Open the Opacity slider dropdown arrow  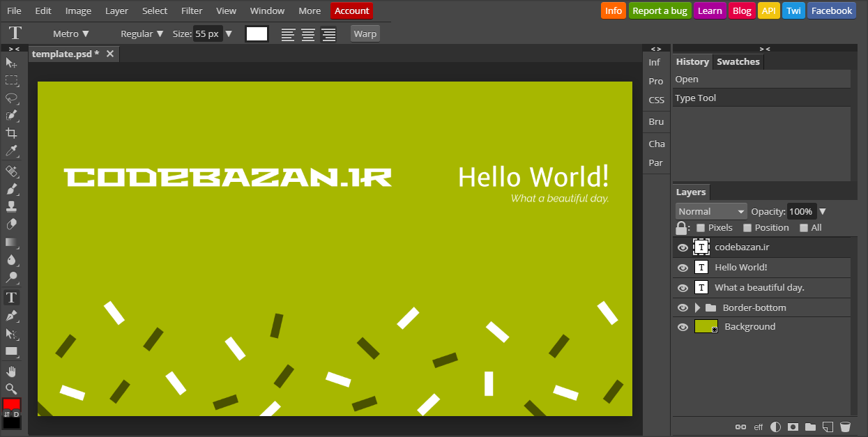click(823, 211)
